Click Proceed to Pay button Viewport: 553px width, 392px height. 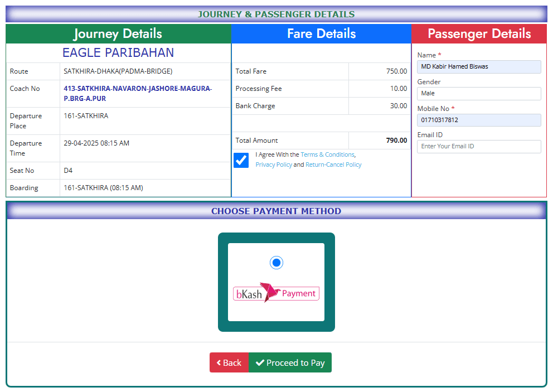click(x=290, y=362)
